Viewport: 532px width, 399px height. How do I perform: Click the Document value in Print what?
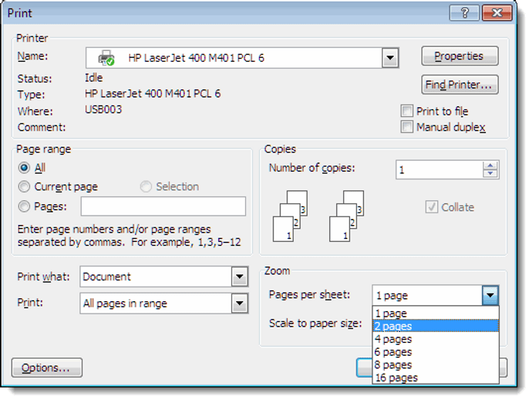[106, 277]
